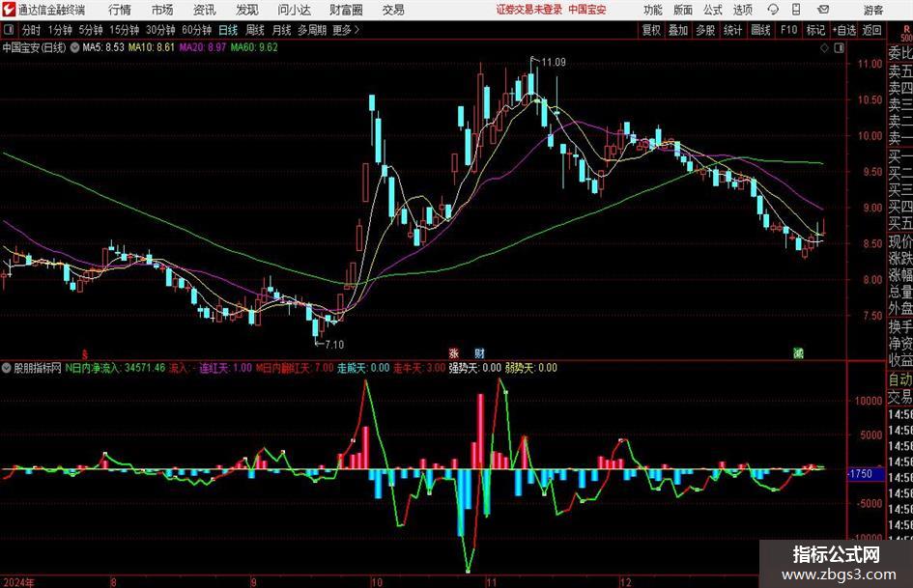Open the 市场 menu
The height and width of the screenshot is (588, 913).
[x=162, y=10]
